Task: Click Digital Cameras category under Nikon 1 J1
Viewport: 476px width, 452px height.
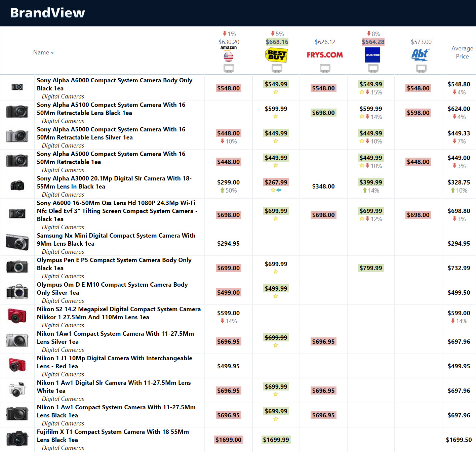Action: point(63,374)
